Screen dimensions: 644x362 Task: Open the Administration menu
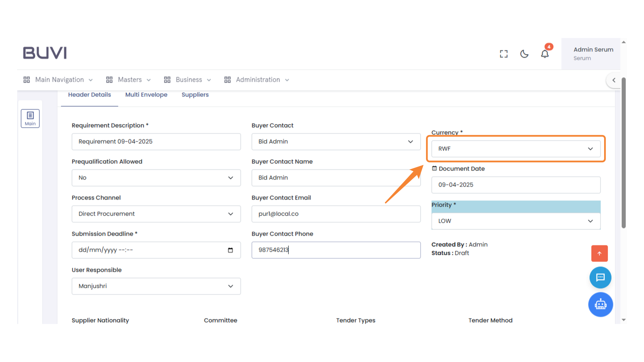point(257,80)
